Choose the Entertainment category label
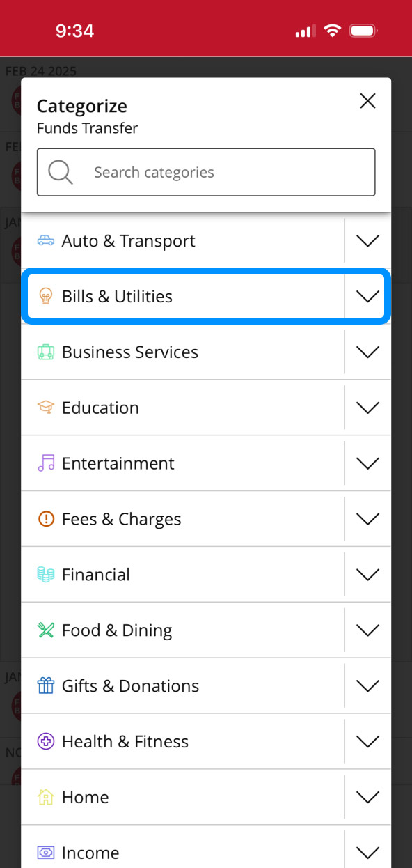 (x=118, y=463)
